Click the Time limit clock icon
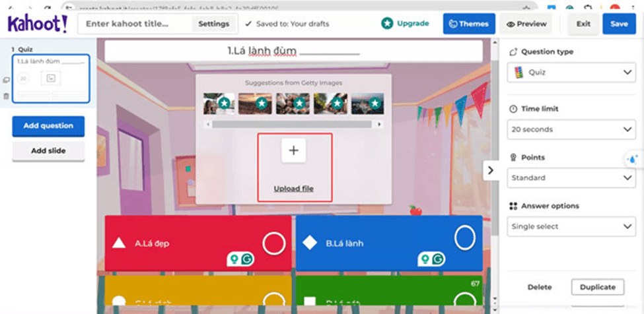The width and height of the screenshot is (644, 314). click(513, 109)
